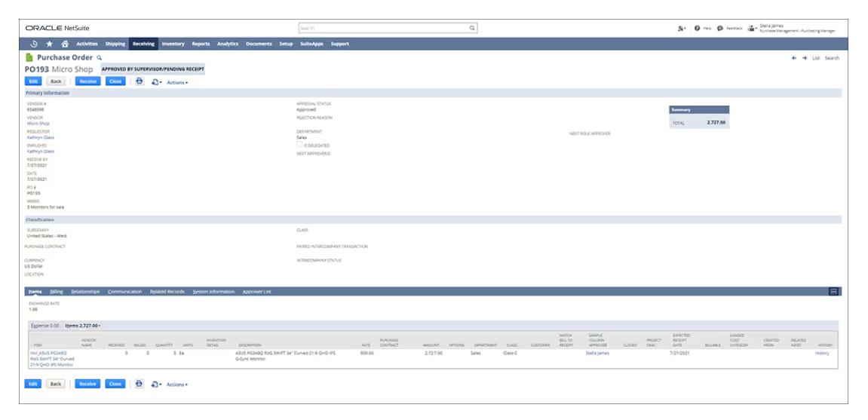
Task: Click the Search link near record arrows
Action: (x=832, y=58)
